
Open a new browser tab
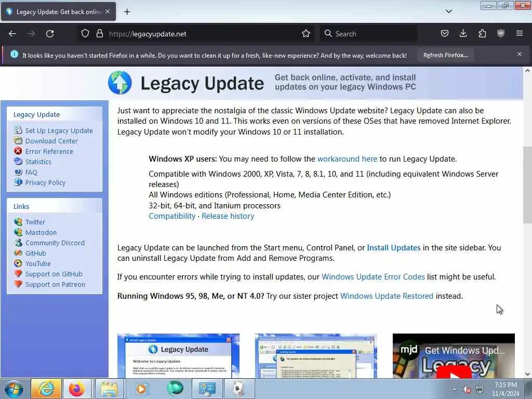[127, 12]
